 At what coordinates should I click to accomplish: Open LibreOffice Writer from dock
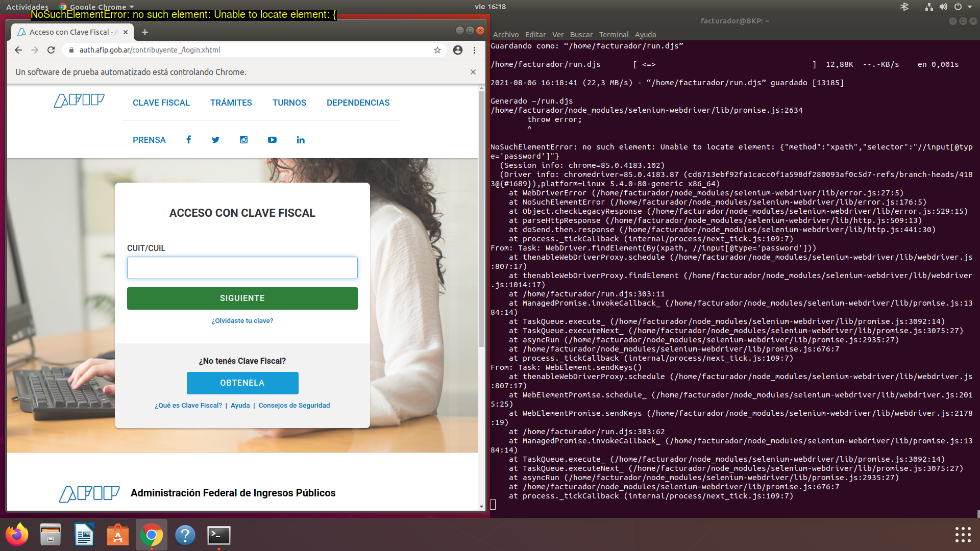[x=84, y=535]
